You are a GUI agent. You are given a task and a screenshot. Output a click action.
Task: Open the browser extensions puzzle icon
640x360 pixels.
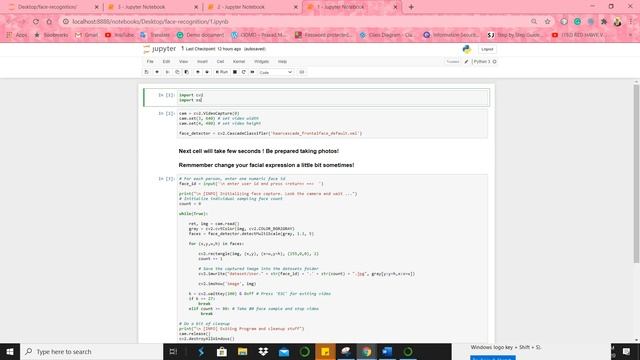pyautogui.click(x=604, y=22)
